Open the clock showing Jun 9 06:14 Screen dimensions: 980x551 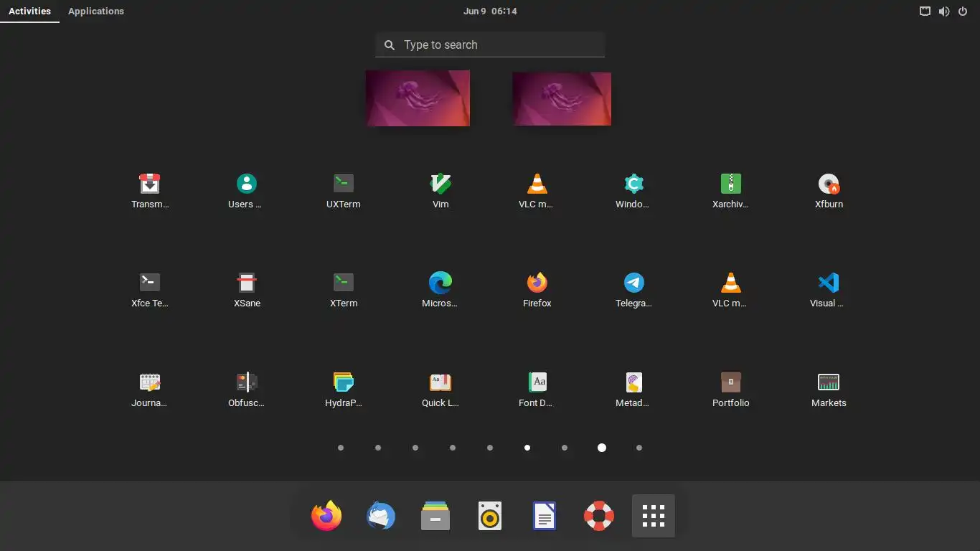(x=490, y=11)
